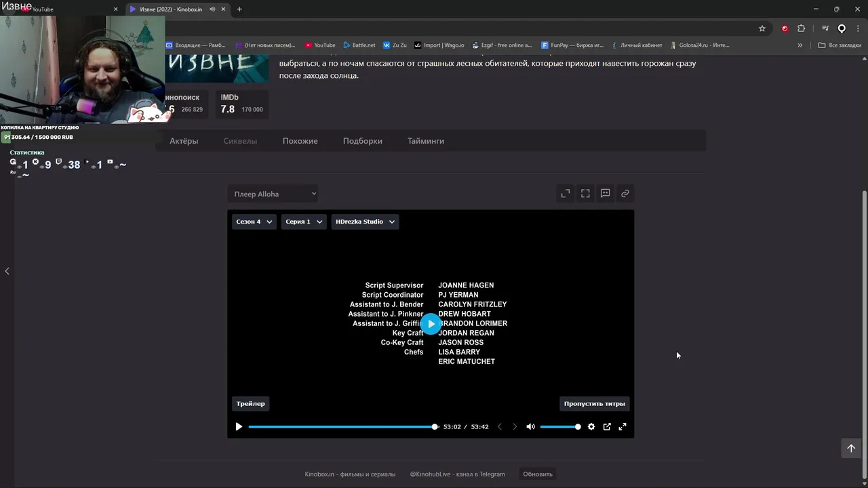Open picture-in-picture popout icon
The image size is (868, 488).
click(607, 427)
